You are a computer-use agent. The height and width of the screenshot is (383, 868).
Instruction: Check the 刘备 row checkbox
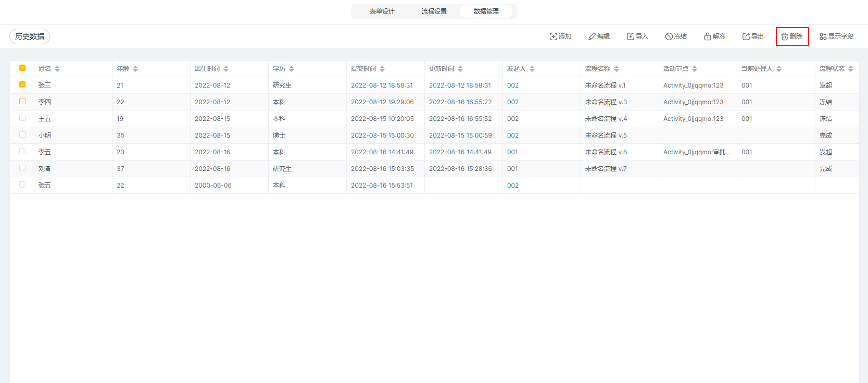point(22,168)
